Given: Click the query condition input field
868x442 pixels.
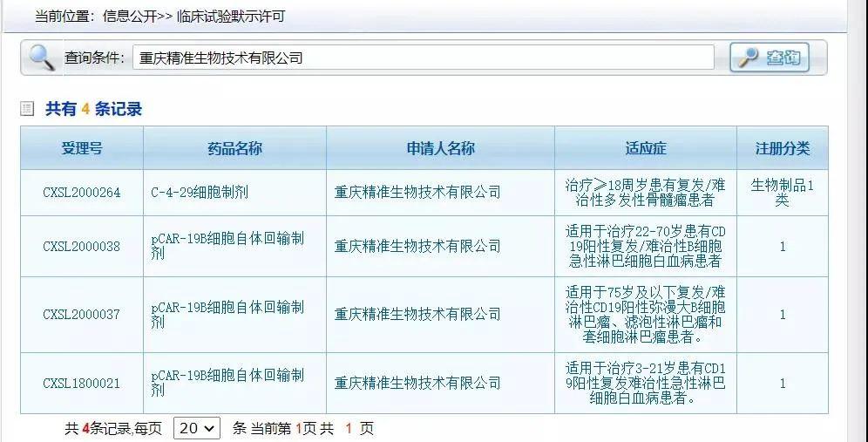Looking at the screenshot, I should [x=423, y=58].
